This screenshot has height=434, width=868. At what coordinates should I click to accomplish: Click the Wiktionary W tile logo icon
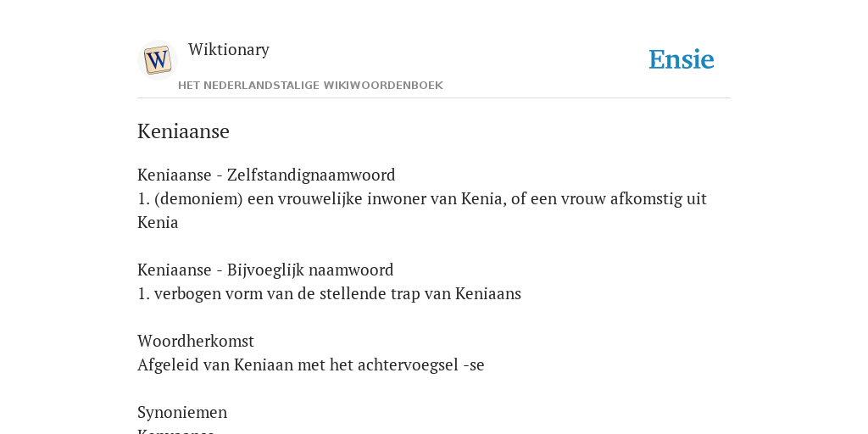[x=157, y=60]
